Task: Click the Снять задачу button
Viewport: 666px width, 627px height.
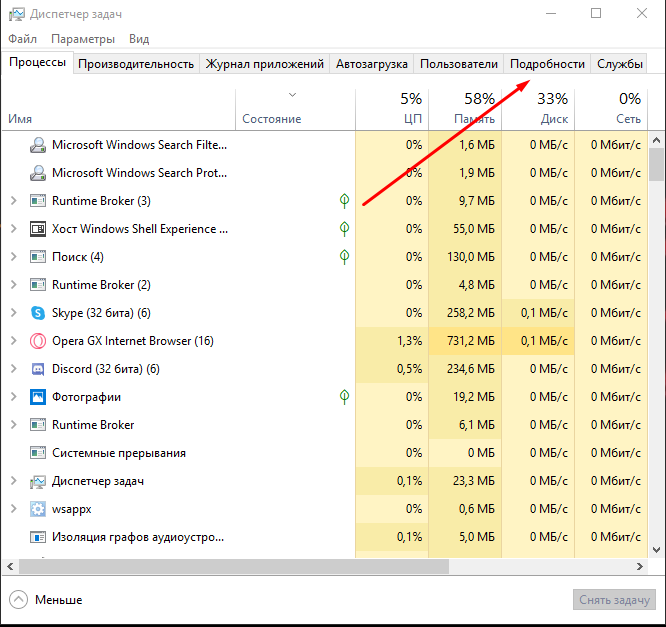Action: 614,600
